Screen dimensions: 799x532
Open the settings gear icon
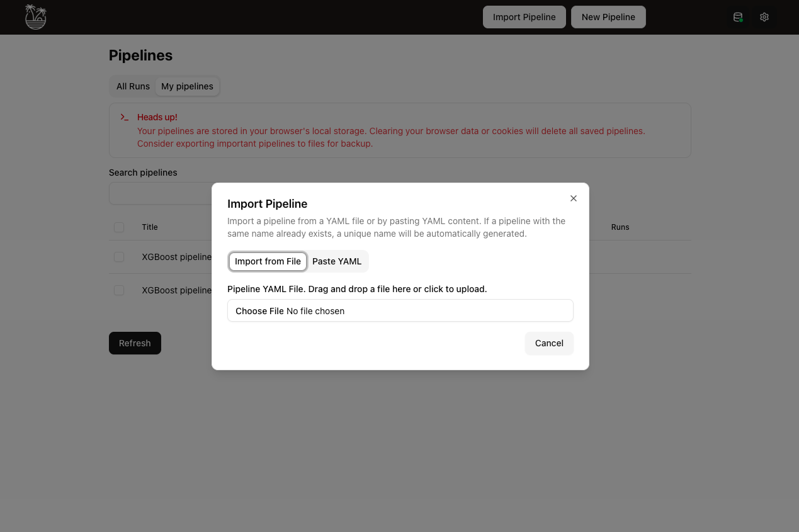pos(764,17)
